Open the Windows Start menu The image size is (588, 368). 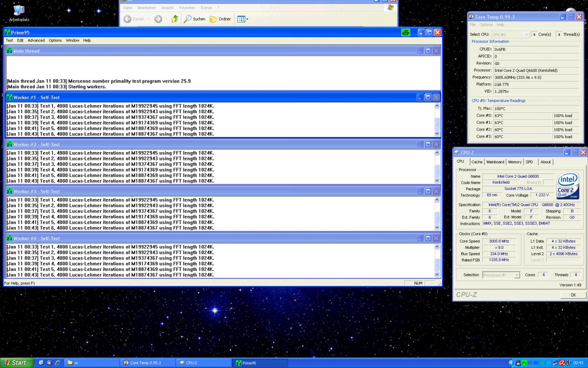tap(17, 363)
